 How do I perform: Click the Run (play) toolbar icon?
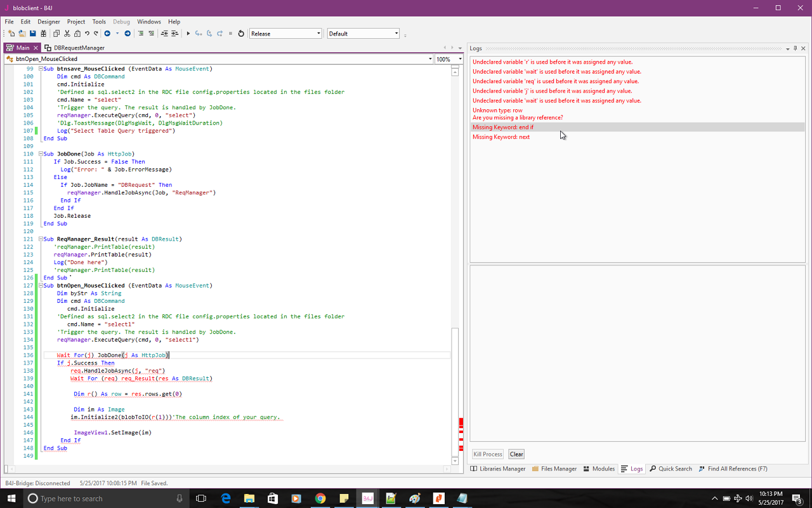click(x=188, y=34)
